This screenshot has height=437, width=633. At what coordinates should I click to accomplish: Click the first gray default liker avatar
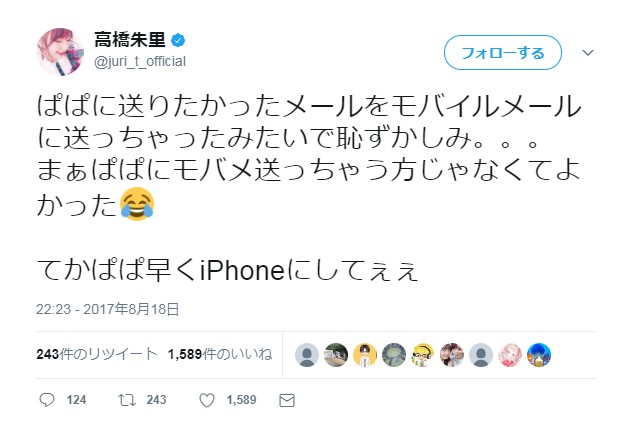(x=307, y=355)
